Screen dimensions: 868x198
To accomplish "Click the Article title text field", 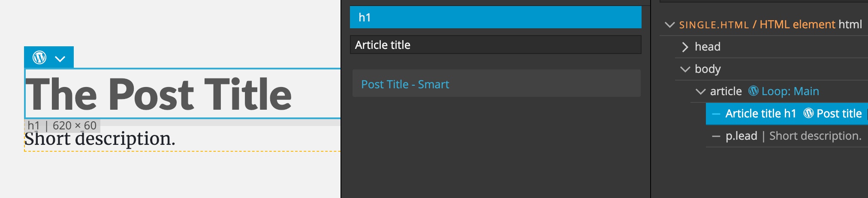I will tap(496, 45).
